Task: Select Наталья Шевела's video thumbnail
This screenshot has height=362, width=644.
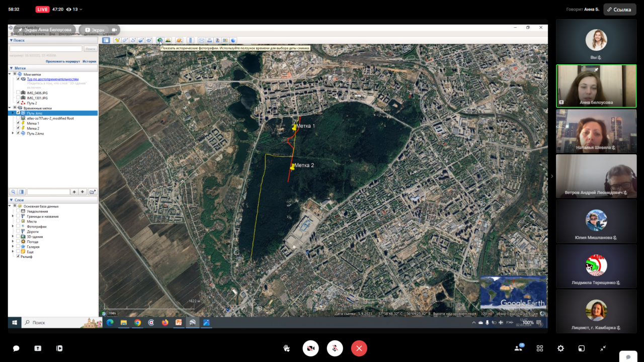Action: coord(596,131)
